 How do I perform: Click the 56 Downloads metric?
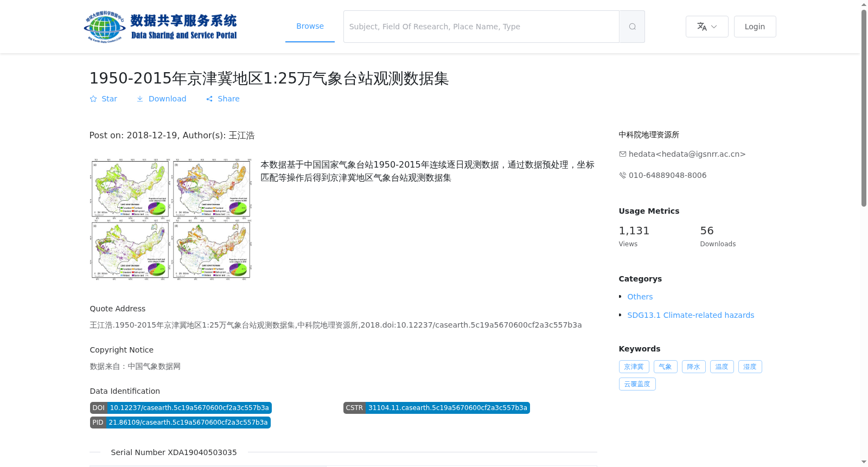pos(718,236)
